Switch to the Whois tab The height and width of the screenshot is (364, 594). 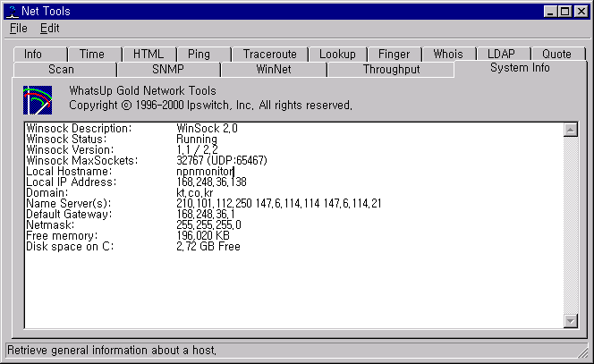tap(449, 55)
